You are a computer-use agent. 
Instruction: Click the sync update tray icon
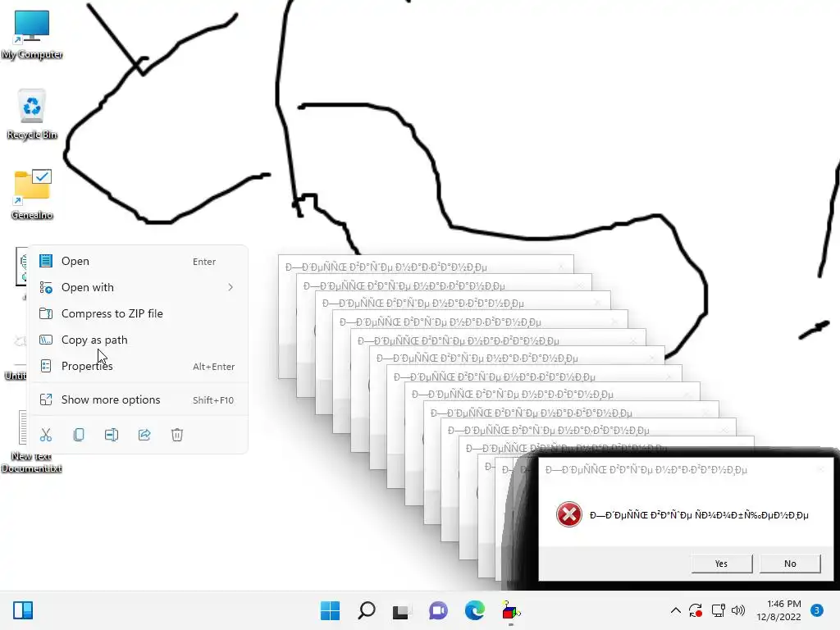[696, 610]
